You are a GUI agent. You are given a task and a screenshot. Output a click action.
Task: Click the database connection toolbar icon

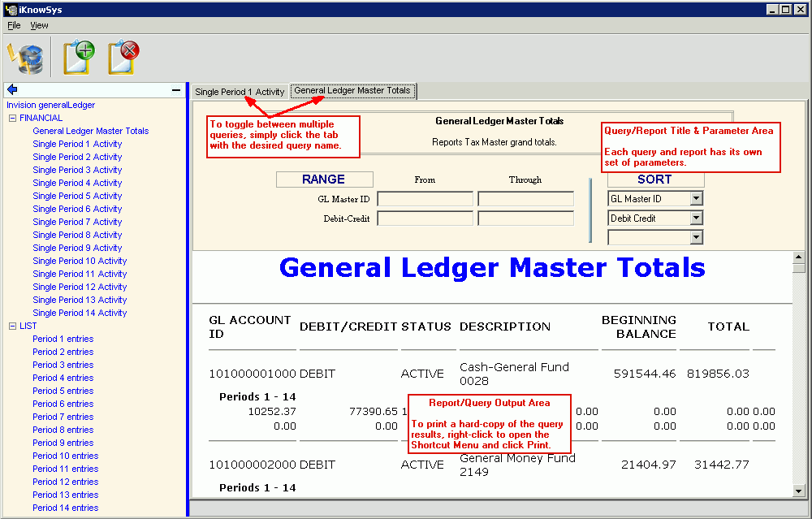pos(25,58)
